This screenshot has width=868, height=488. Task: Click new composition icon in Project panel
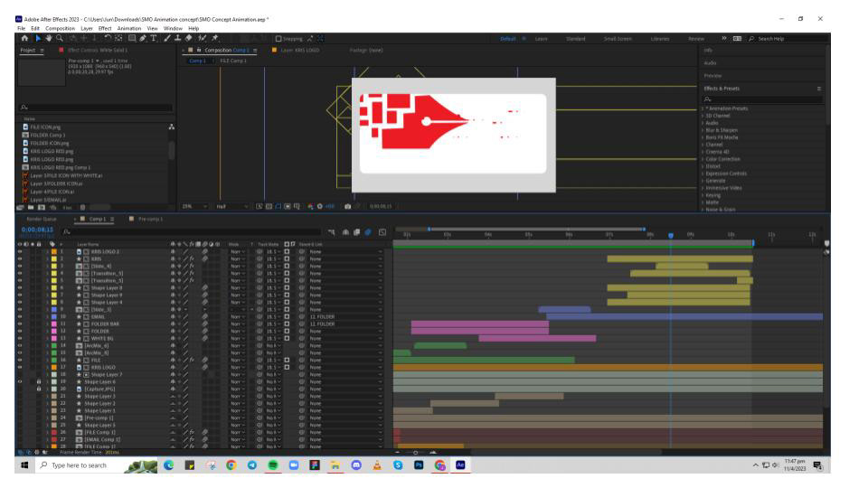pos(42,208)
